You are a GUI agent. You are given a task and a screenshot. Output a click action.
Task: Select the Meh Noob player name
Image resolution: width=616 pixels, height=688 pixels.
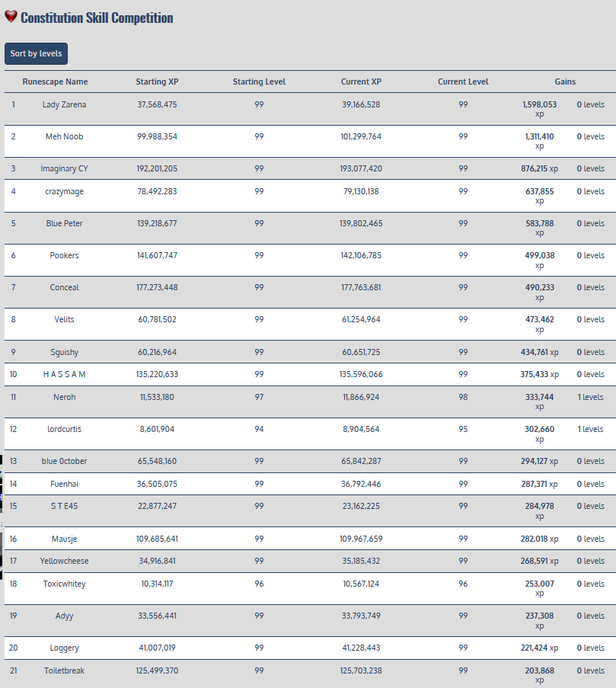(x=64, y=136)
